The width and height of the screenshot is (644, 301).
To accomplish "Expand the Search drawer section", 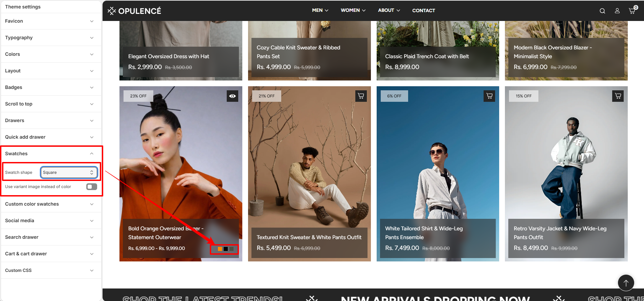I will click(x=51, y=237).
